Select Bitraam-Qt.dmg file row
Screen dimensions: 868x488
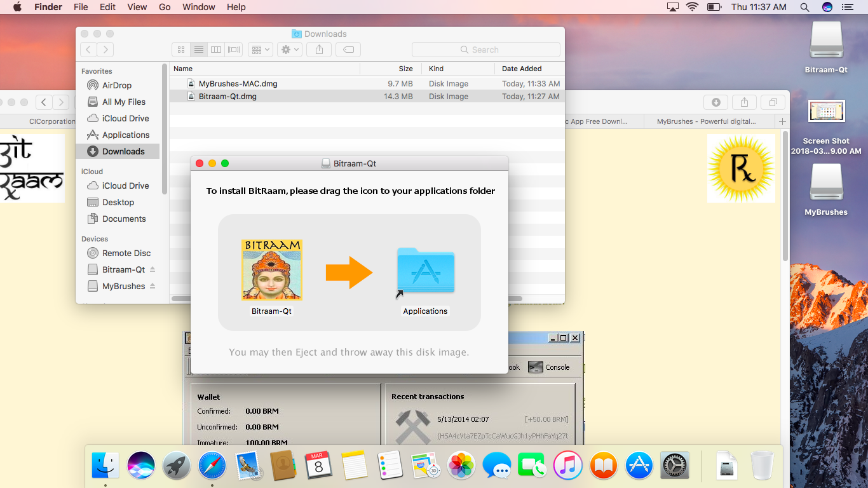click(x=367, y=97)
